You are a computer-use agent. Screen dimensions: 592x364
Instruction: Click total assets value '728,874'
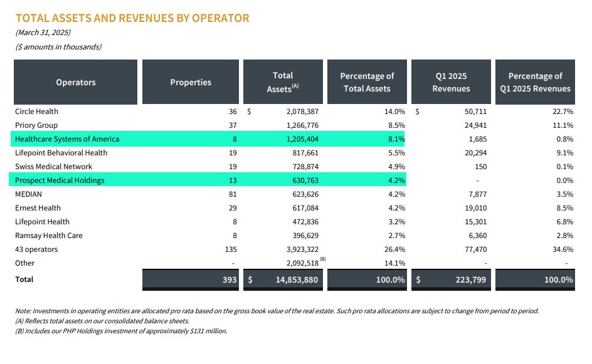305,167
